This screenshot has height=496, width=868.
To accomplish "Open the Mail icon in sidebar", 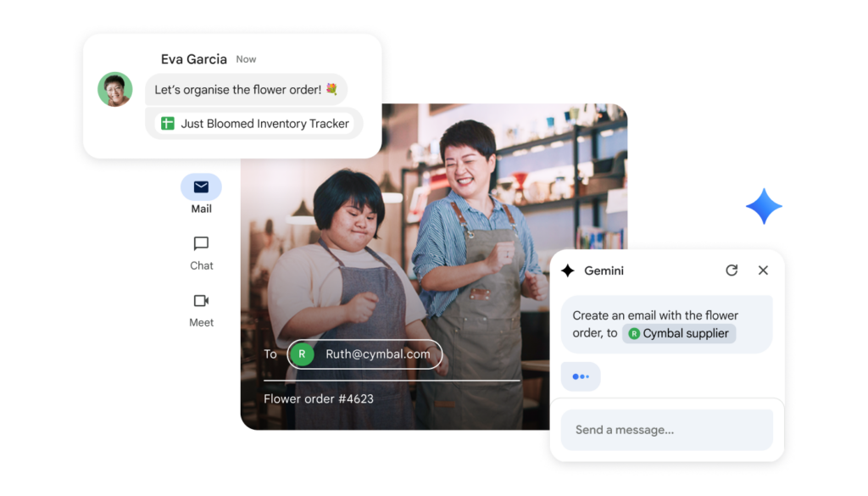I will click(201, 187).
